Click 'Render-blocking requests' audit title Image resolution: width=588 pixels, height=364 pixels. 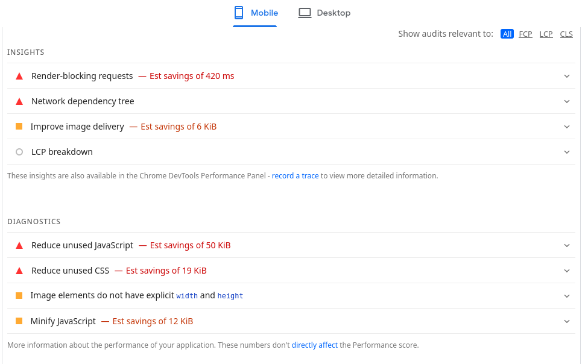pos(82,76)
